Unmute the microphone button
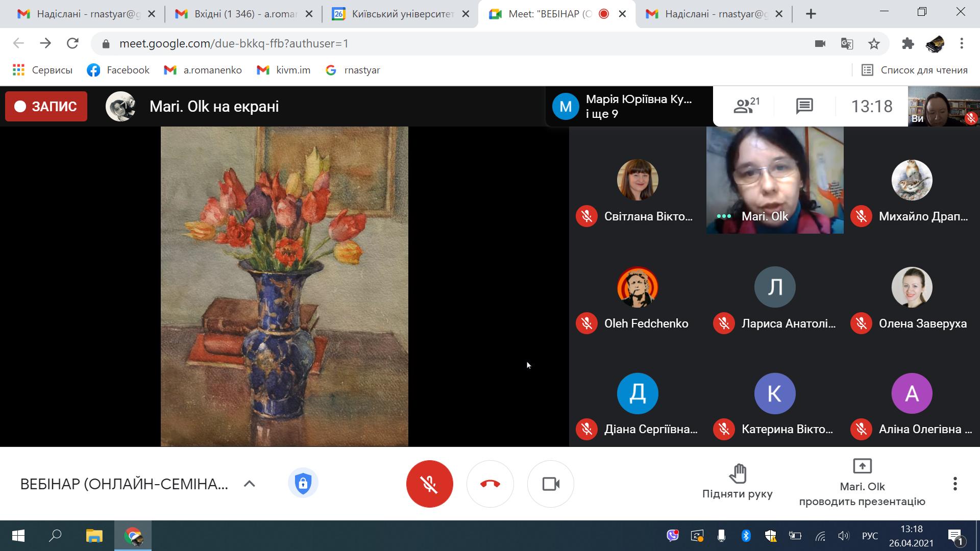Screen dimensions: 980x551 point(429,484)
